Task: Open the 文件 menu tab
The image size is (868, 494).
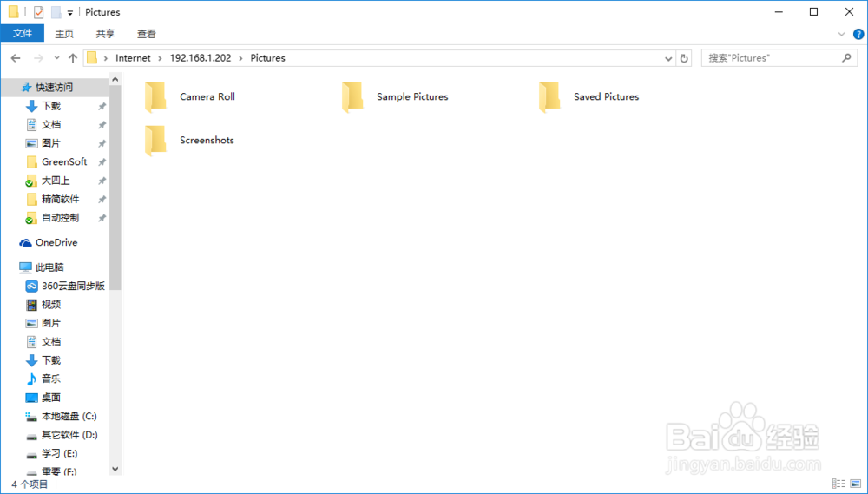Action: pyautogui.click(x=23, y=34)
